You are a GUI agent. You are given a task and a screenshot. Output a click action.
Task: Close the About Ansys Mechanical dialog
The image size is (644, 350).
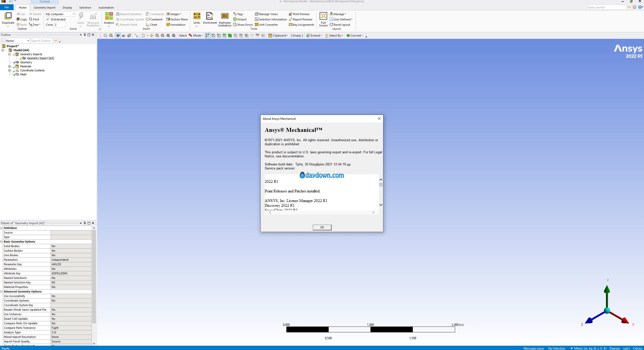(x=379, y=119)
